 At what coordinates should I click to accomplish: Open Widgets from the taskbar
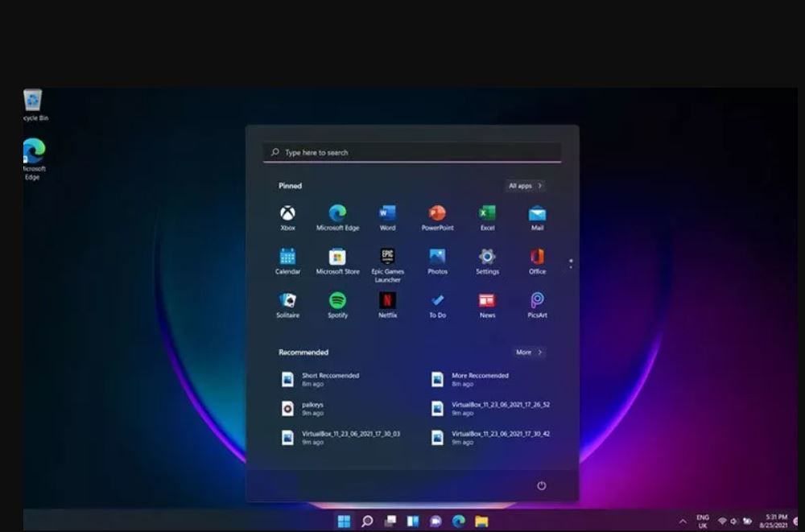(413, 522)
